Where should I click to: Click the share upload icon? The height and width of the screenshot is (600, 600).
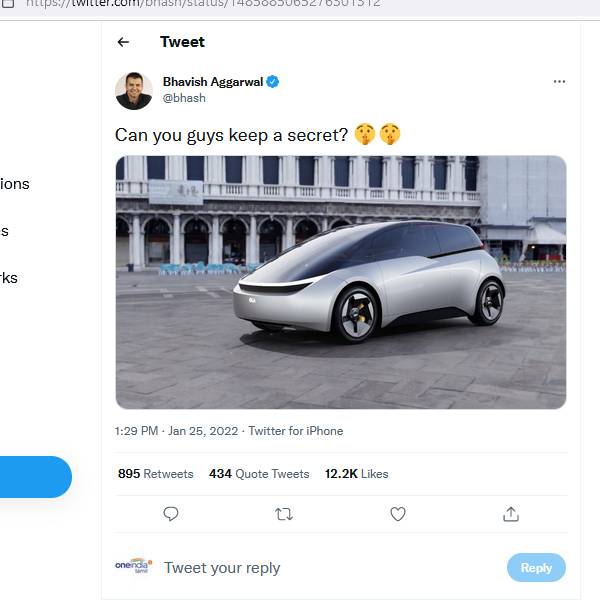[x=511, y=514]
